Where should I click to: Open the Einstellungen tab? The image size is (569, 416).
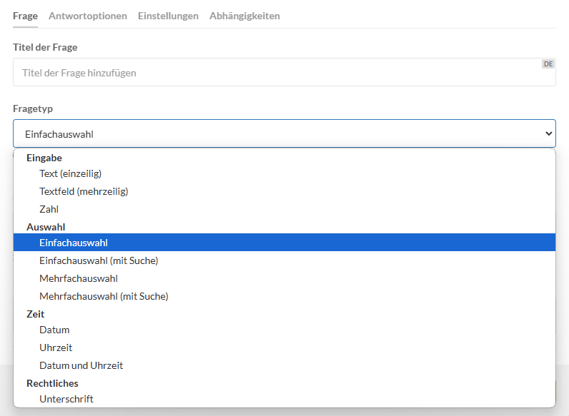(168, 16)
